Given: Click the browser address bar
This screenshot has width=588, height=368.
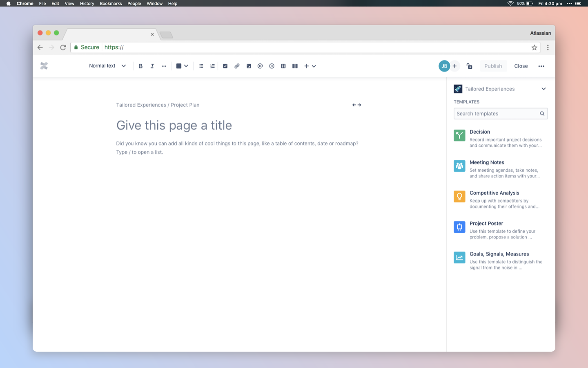Looking at the screenshot, I should pyautogui.click(x=305, y=47).
